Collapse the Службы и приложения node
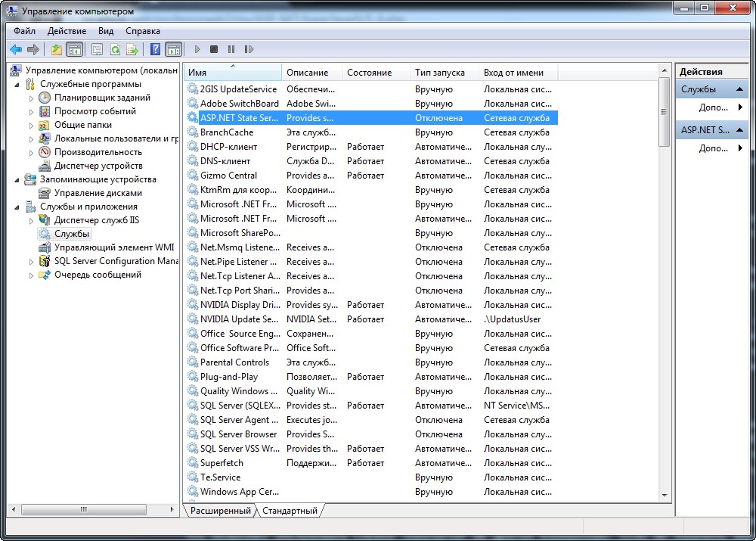Image resolution: width=756 pixels, height=541 pixels. (17, 207)
